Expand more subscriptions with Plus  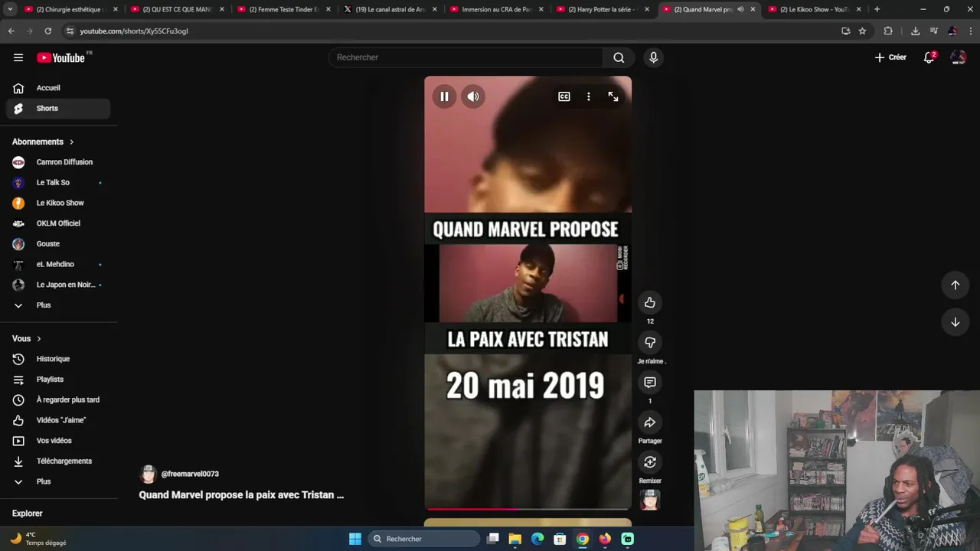click(x=58, y=305)
